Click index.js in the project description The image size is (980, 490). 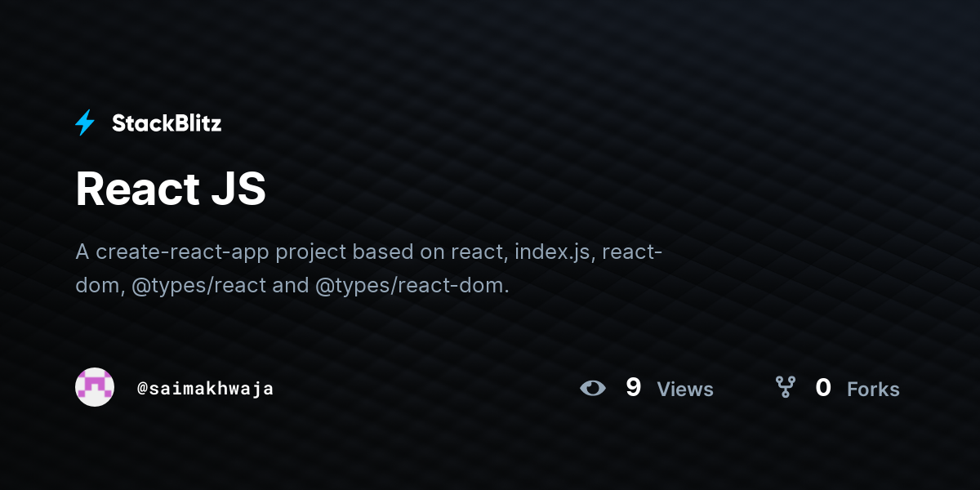point(558,252)
